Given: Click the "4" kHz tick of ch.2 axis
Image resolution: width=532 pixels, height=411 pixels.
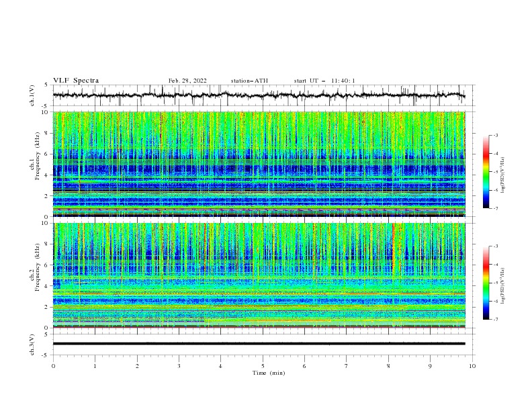Looking at the screenshot, I should pos(48,286).
